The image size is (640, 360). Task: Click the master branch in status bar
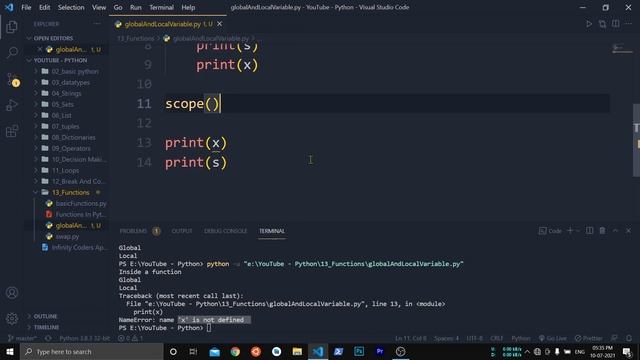point(22,338)
